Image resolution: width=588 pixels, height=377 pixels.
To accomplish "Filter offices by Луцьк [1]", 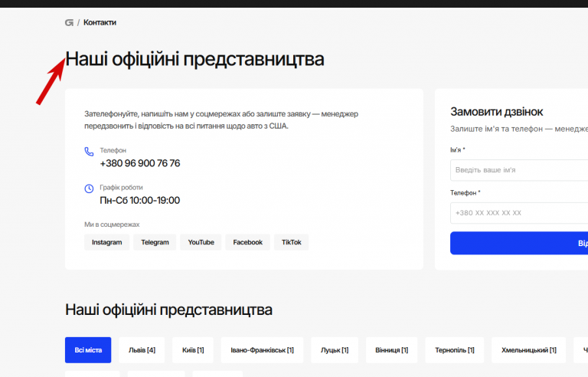I will coord(335,350).
